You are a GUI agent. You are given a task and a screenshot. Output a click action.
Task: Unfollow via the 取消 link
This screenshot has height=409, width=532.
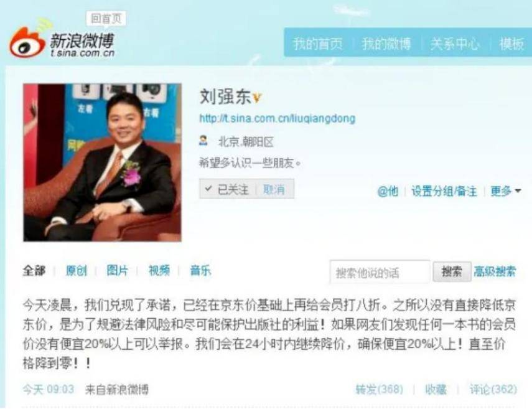[x=274, y=189]
